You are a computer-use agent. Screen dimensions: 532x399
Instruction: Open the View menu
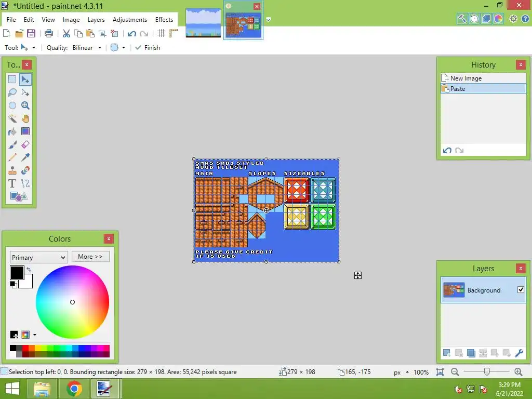48,20
